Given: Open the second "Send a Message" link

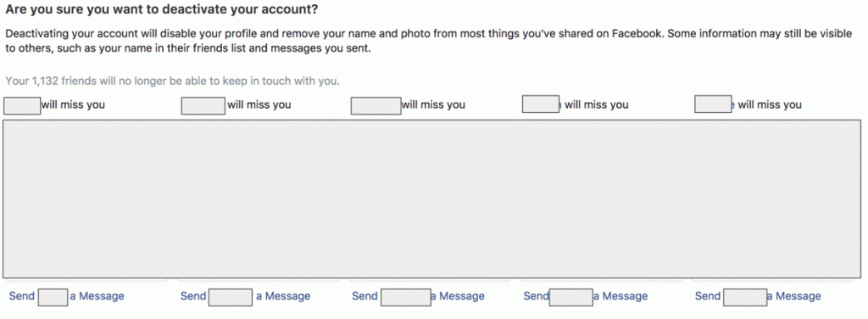Looking at the screenshot, I should click(245, 296).
